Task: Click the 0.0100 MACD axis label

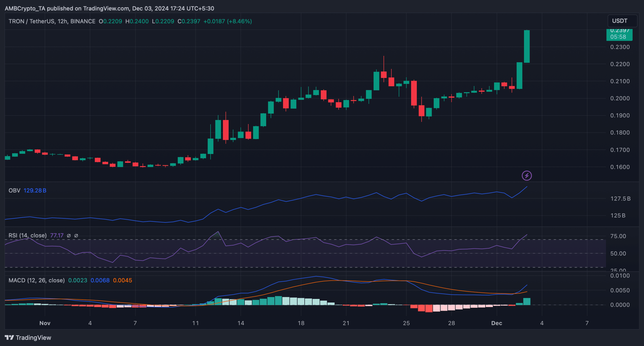Action: [620, 276]
